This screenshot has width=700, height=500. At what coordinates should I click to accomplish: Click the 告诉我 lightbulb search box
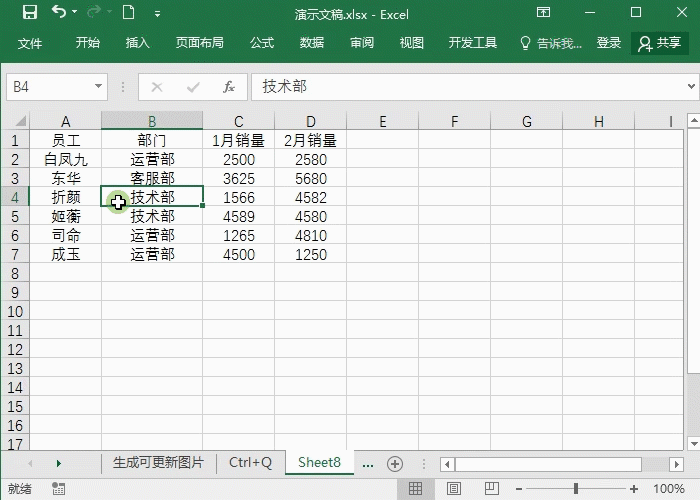coord(551,43)
